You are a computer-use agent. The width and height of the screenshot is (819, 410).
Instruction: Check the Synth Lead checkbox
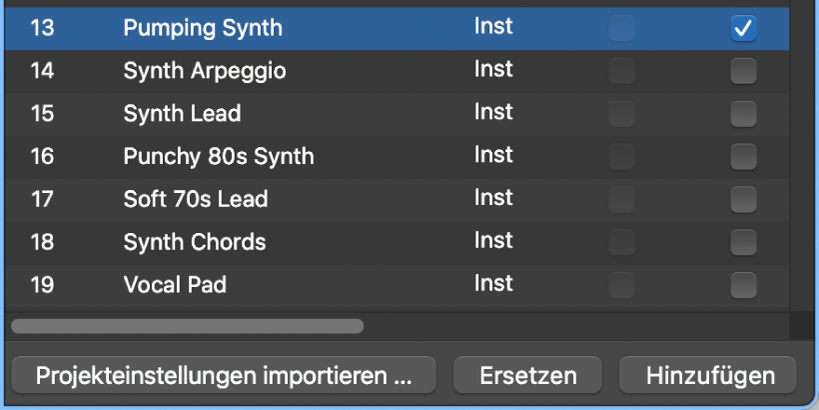click(743, 114)
